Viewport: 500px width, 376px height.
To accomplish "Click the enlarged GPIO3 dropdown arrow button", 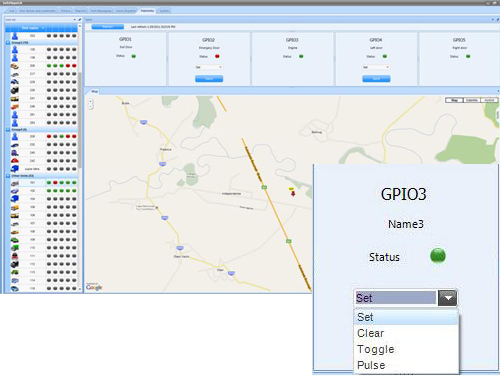I will [x=447, y=298].
